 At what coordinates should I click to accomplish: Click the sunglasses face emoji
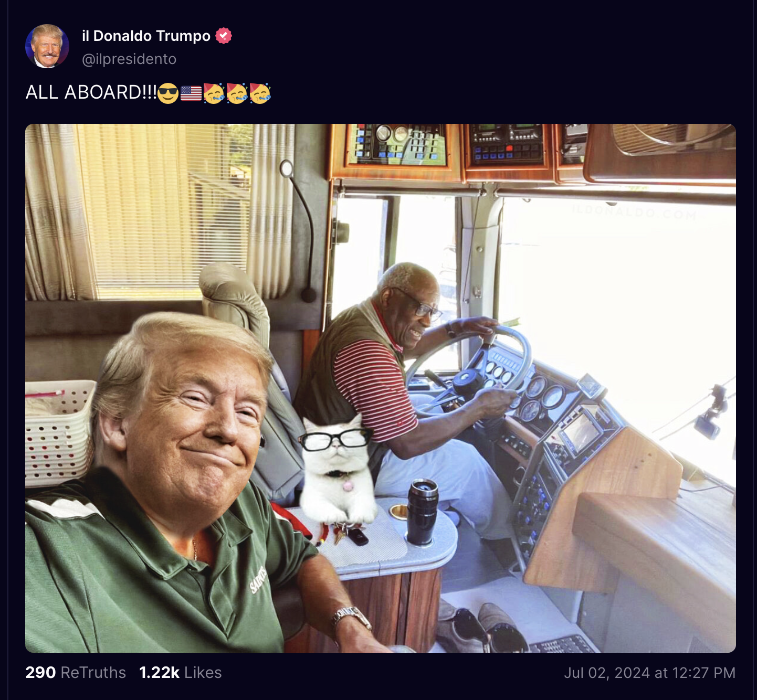[168, 93]
